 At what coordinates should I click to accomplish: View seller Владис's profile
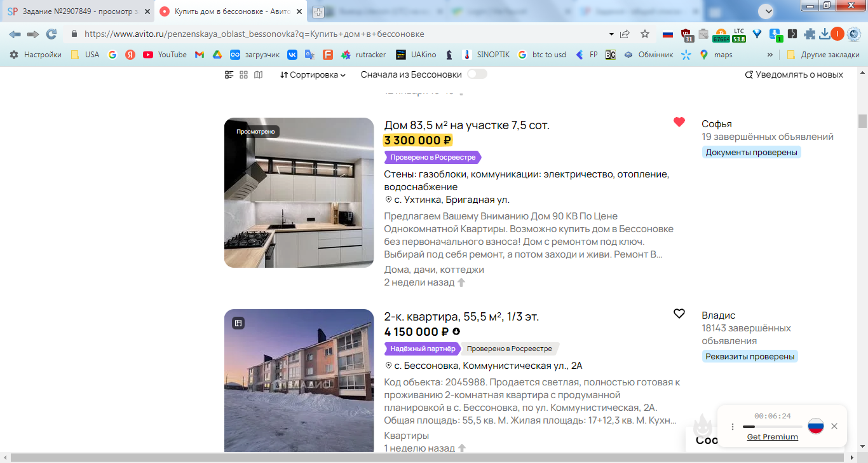coord(719,315)
